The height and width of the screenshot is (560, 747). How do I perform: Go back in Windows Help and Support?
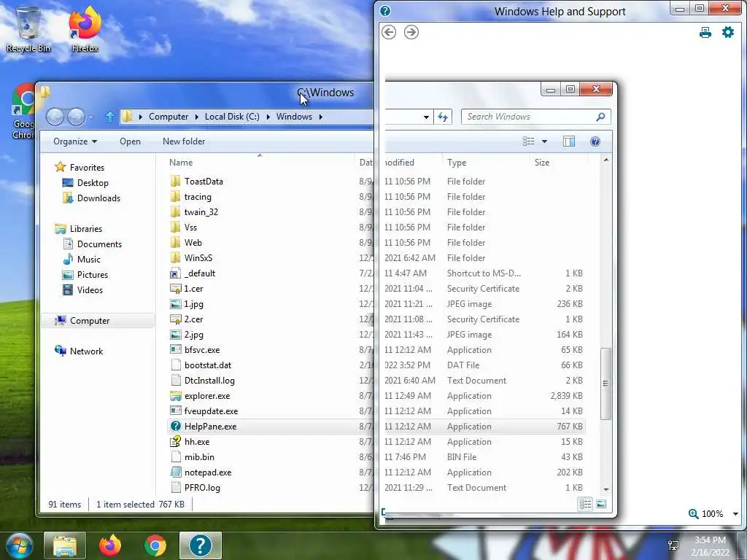point(389,32)
